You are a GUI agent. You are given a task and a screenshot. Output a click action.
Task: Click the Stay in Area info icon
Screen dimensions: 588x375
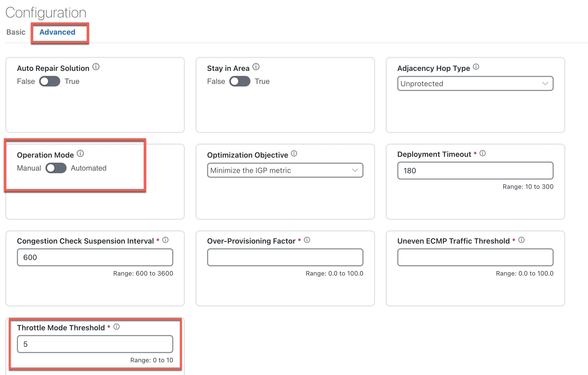click(256, 67)
